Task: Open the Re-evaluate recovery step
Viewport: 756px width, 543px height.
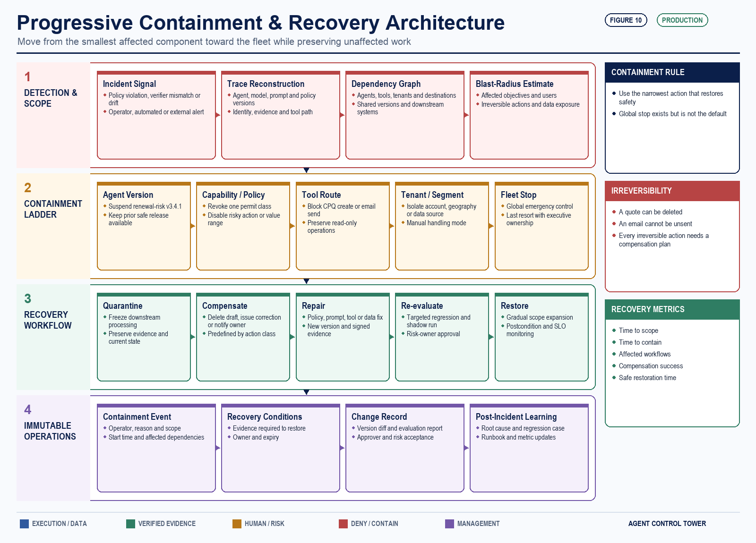Action: pyautogui.click(x=442, y=337)
